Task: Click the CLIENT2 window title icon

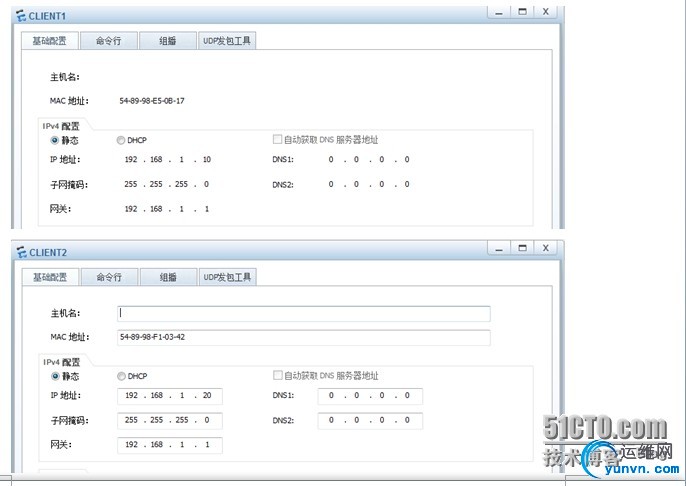Action: click(21, 252)
